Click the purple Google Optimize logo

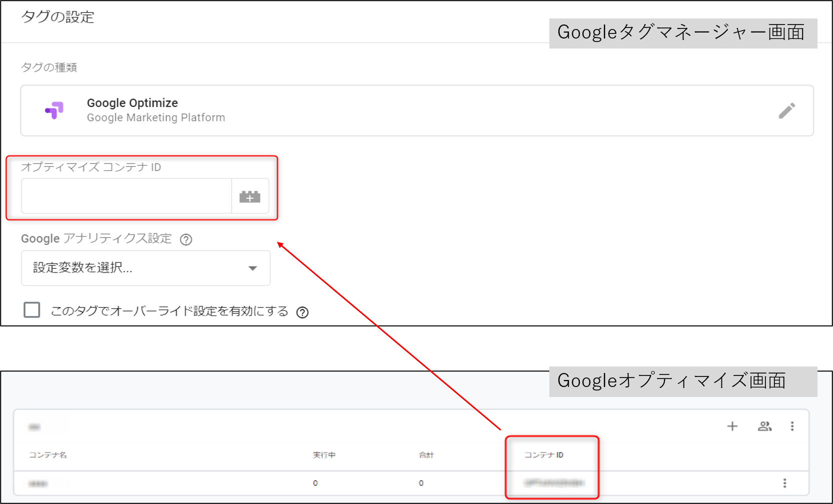click(55, 110)
